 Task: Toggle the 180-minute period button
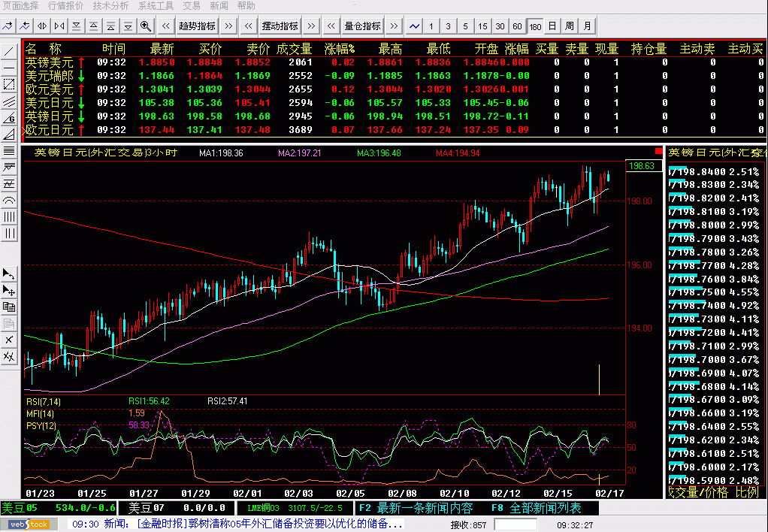click(x=535, y=26)
